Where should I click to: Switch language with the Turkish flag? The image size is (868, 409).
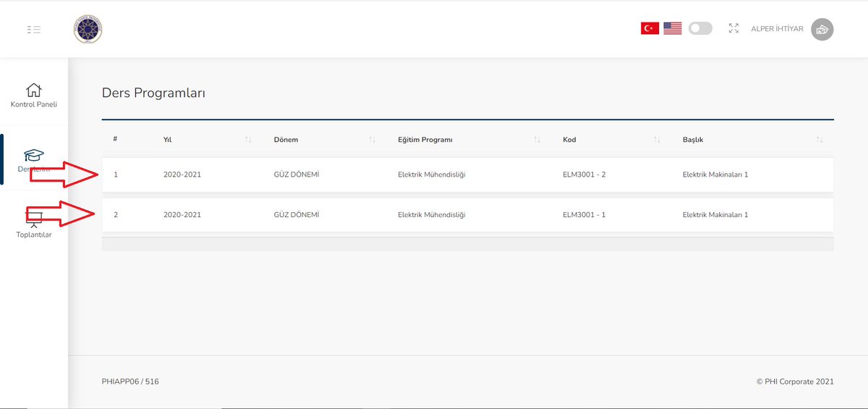click(650, 28)
